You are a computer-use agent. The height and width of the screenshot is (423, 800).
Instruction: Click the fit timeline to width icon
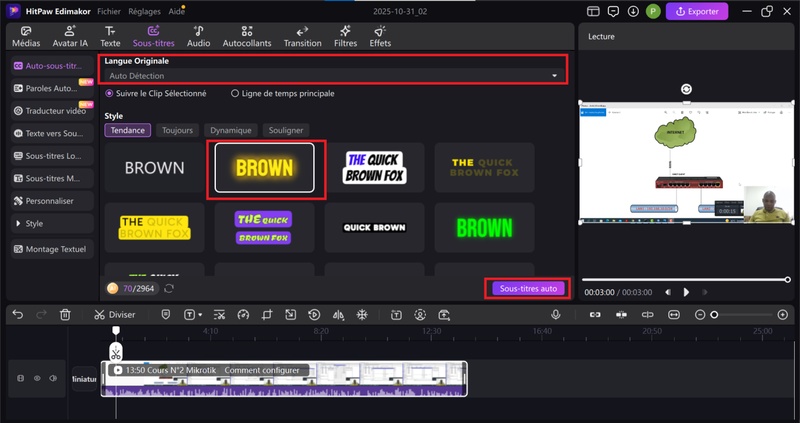pos(674,315)
